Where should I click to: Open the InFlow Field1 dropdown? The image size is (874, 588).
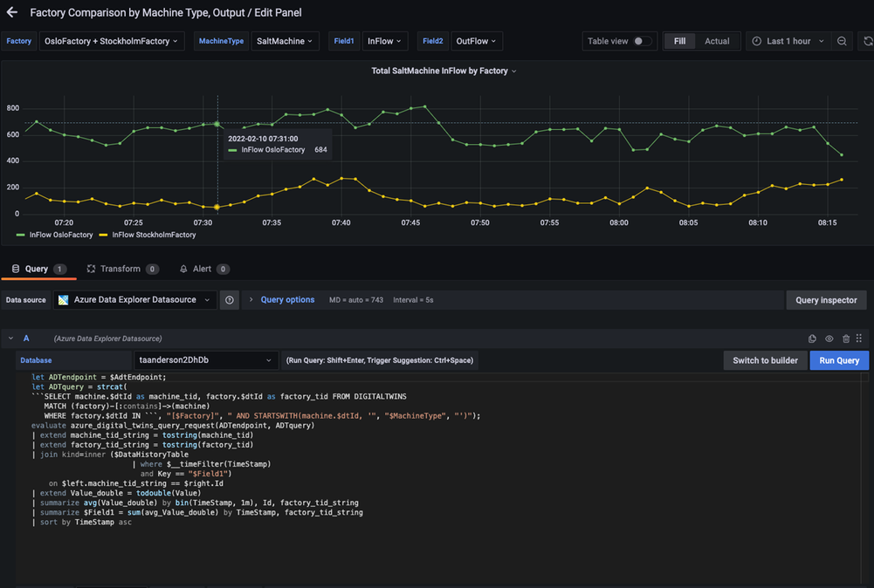click(x=384, y=41)
